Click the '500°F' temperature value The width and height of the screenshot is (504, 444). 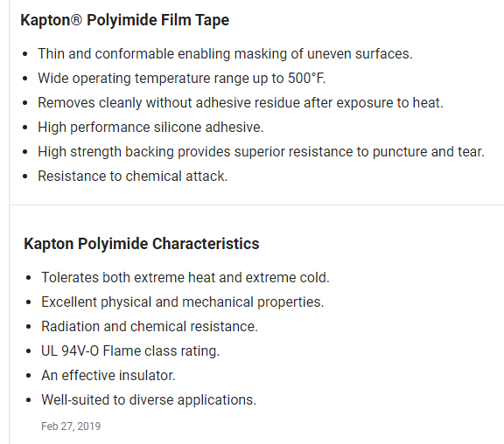[306, 78]
